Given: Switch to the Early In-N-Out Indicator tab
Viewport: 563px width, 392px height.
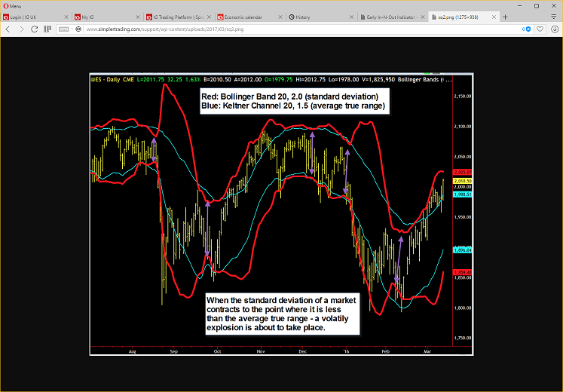Looking at the screenshot, I should (x=393, y=17).
